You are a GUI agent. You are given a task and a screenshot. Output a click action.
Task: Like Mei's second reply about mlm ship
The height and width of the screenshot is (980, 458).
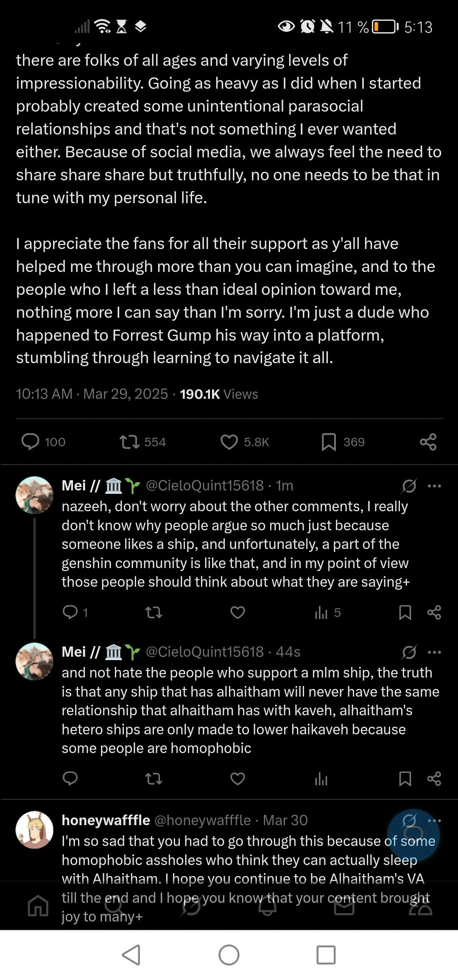point(237,778)
